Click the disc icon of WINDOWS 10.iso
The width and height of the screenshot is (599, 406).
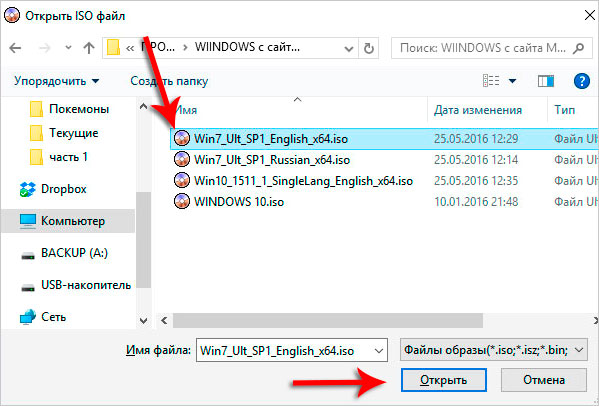tap(182, 201)
